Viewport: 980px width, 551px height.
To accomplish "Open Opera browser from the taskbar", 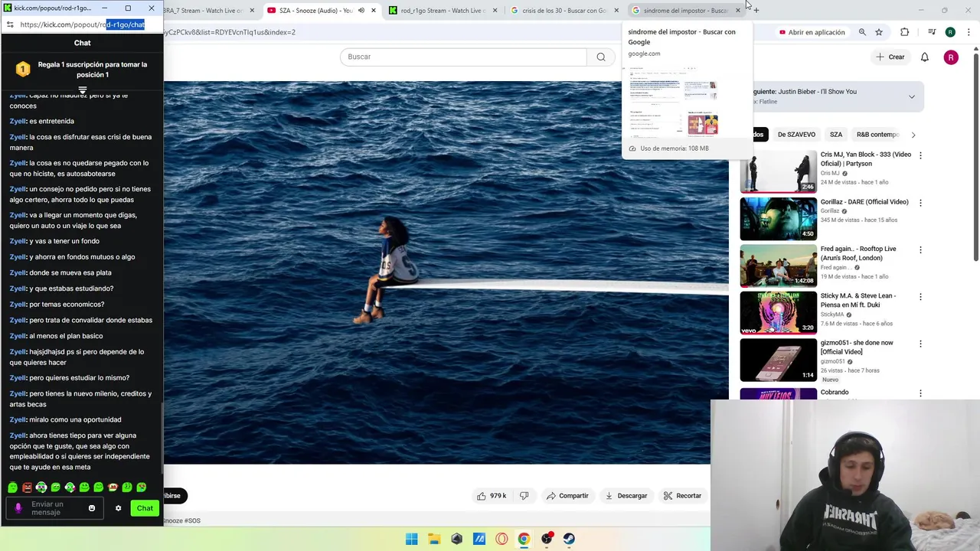I will (501, 539).
